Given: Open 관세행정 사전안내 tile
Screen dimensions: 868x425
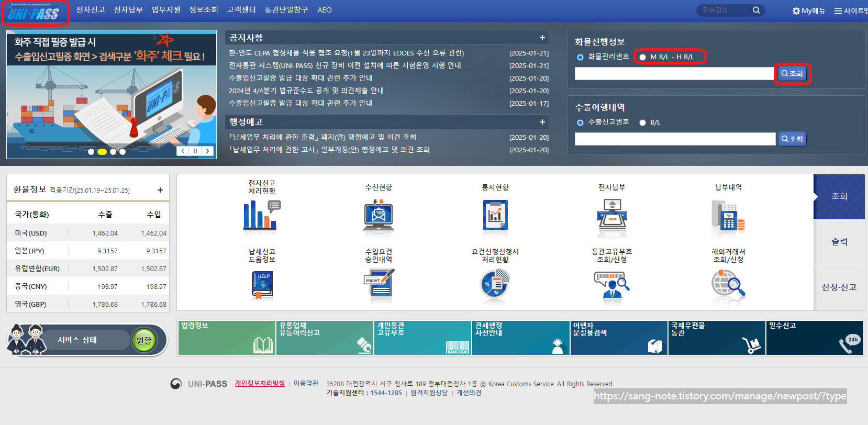Looking at the screenshot, I should pos(520,338).
